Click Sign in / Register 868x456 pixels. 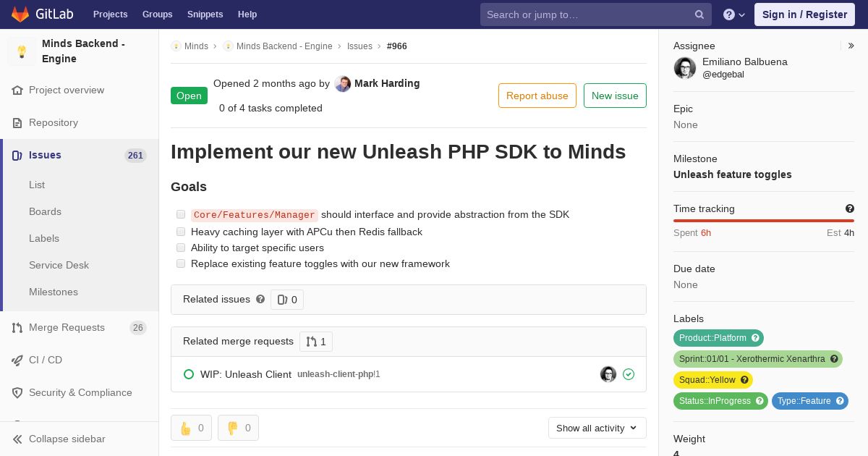[804, 14]
